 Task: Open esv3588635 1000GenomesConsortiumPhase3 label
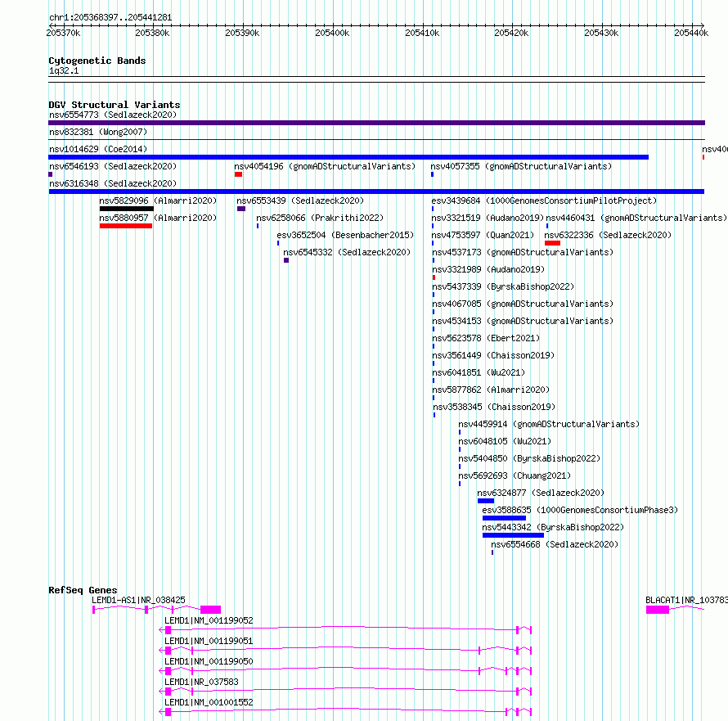click(580, 510)
